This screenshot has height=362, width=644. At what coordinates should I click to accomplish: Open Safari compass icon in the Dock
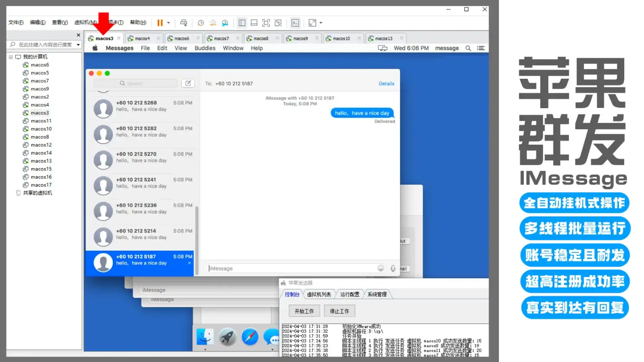(x=250, y=337)
